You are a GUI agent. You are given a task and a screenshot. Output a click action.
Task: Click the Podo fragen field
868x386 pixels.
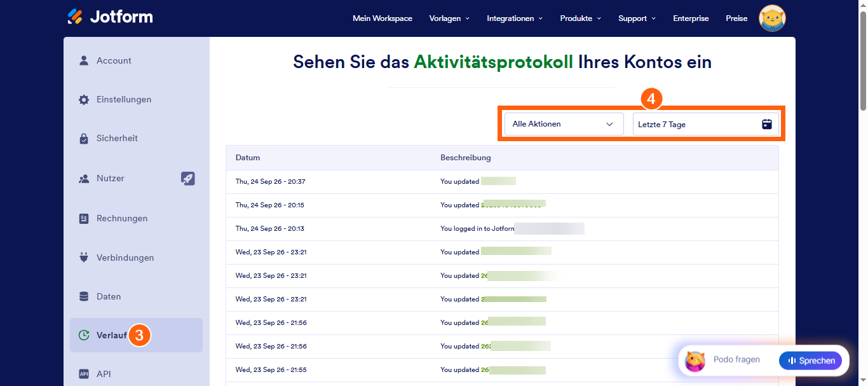736,360
